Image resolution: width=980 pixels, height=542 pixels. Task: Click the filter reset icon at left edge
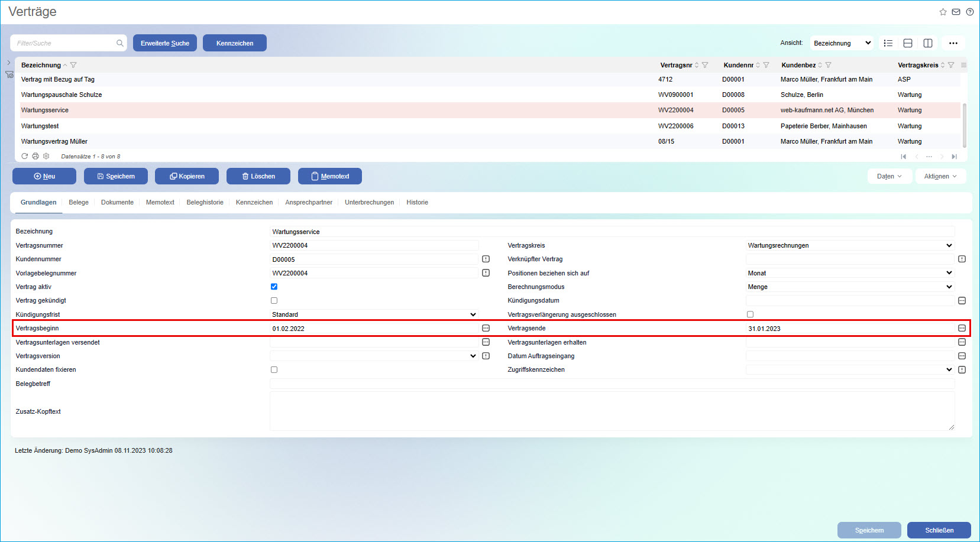point(9,74)
